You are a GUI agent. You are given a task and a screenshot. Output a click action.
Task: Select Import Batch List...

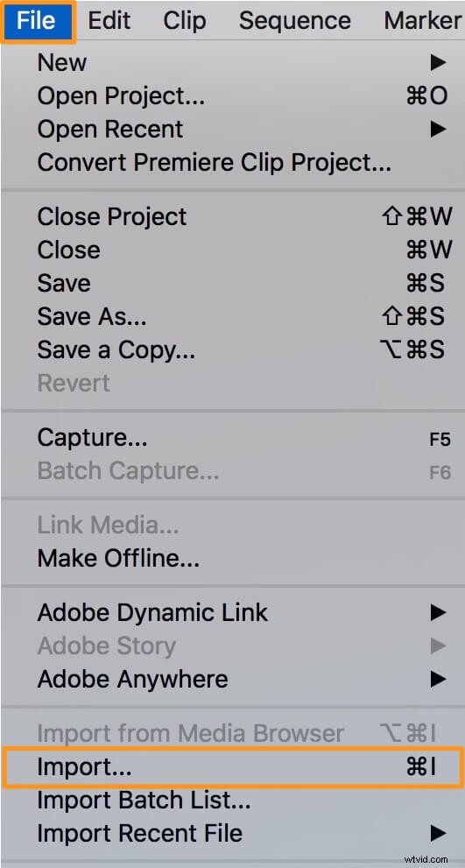(x=233, y=800)
